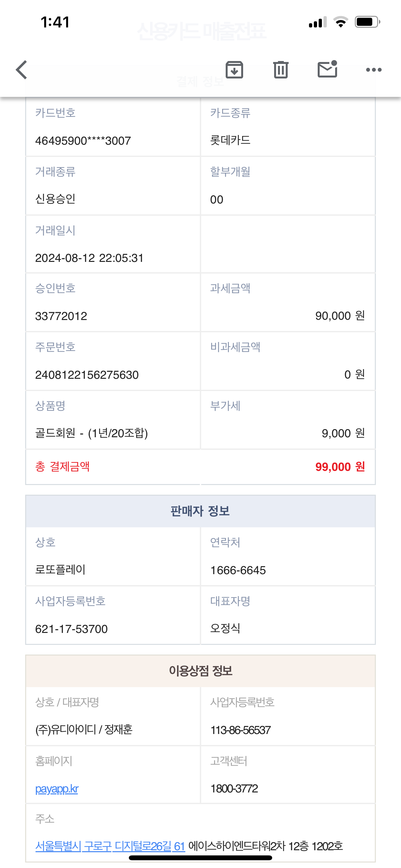The height and width of the screenshot is (868, 401).
Task: Delete the email using the trash icon
Action: (x=281, y=70)
